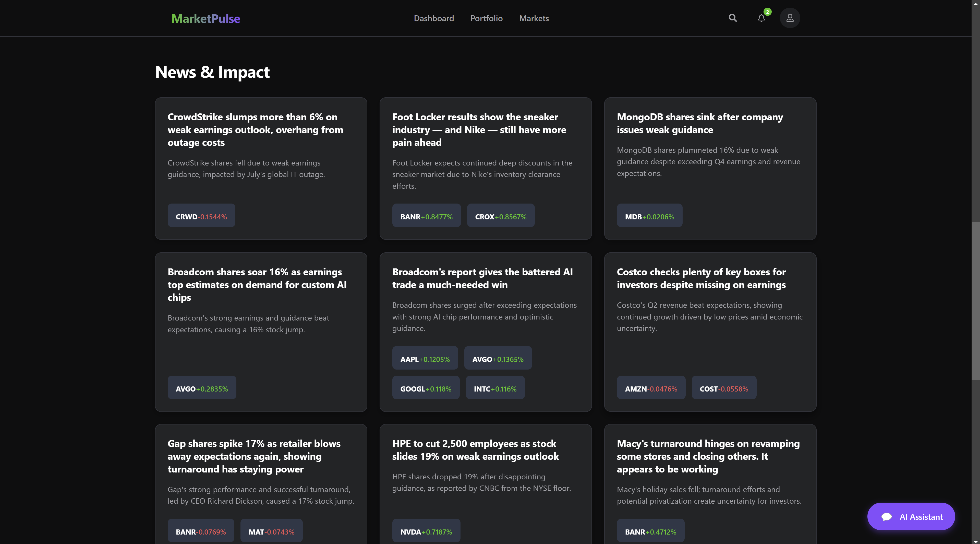Open the user profile avatar icon
This screenshot has width=980, height=544.
(790, 18)
